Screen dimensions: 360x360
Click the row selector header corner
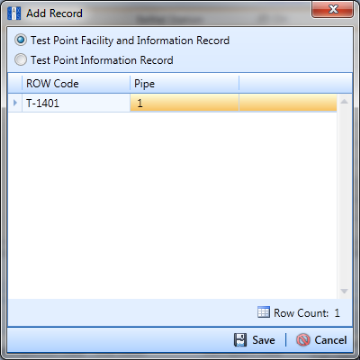(15, 83)
